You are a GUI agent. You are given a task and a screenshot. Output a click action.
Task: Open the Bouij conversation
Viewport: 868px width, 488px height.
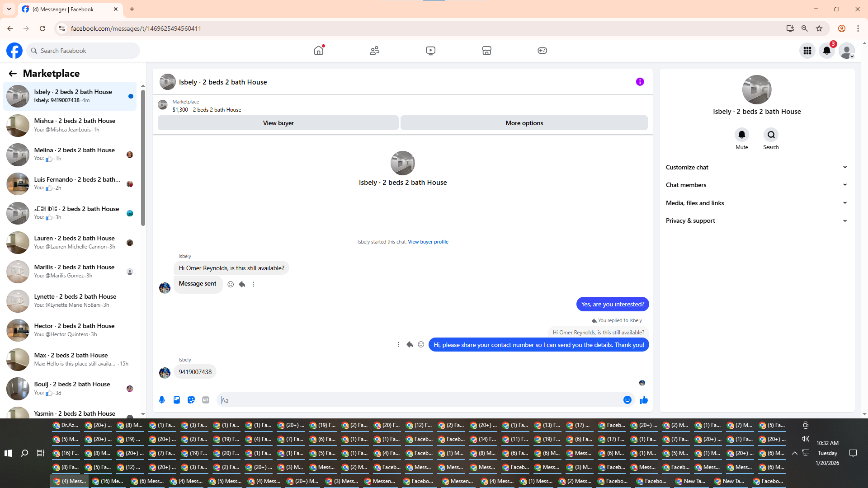[70, 389]
